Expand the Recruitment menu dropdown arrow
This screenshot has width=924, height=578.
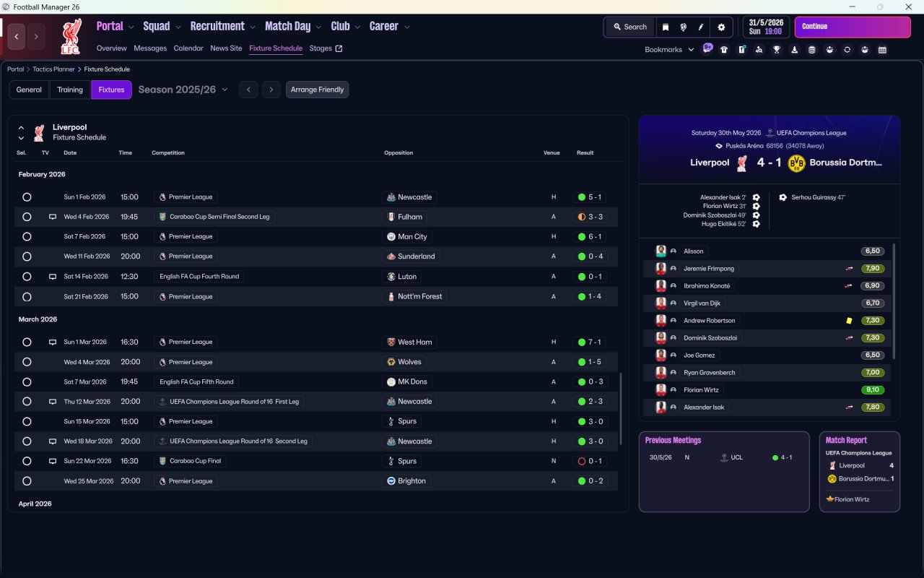click(x=253, y=27)
